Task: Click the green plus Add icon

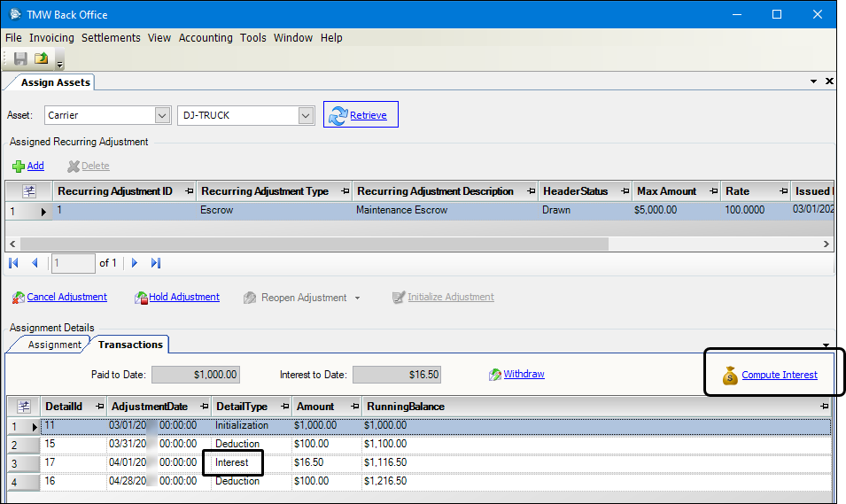Action: pyautogui.click(x=19, y=166)
